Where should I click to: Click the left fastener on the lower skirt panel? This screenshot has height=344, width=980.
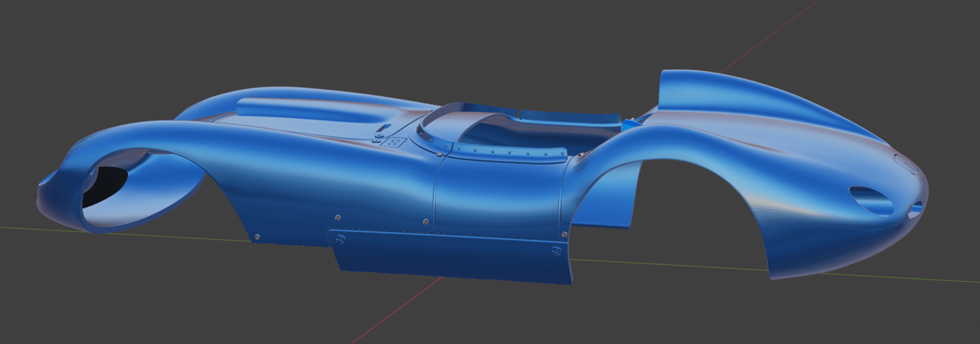click(341, 239)
